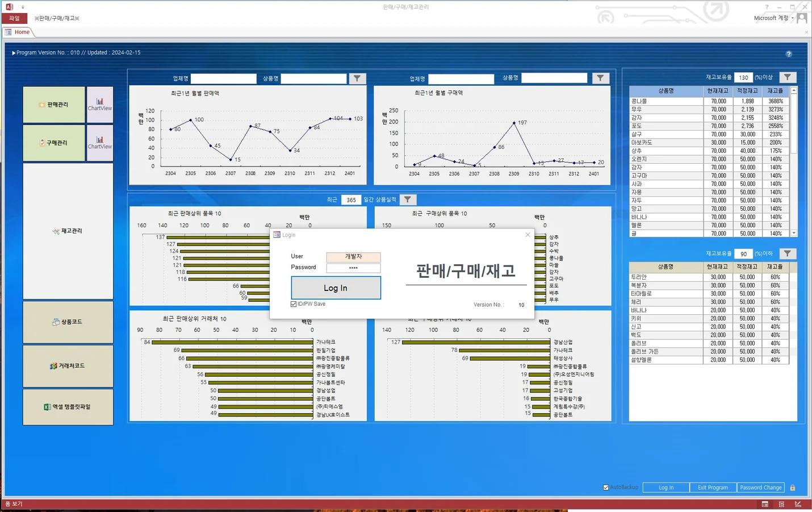Click the padlock icon at bottom right
812x512 pixels.
tap(793, 488)
